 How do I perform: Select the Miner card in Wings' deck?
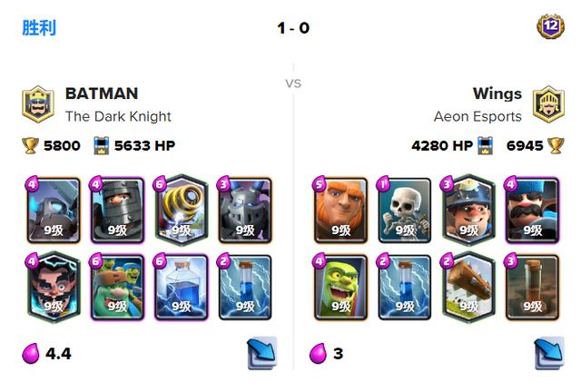coord(468,211)
